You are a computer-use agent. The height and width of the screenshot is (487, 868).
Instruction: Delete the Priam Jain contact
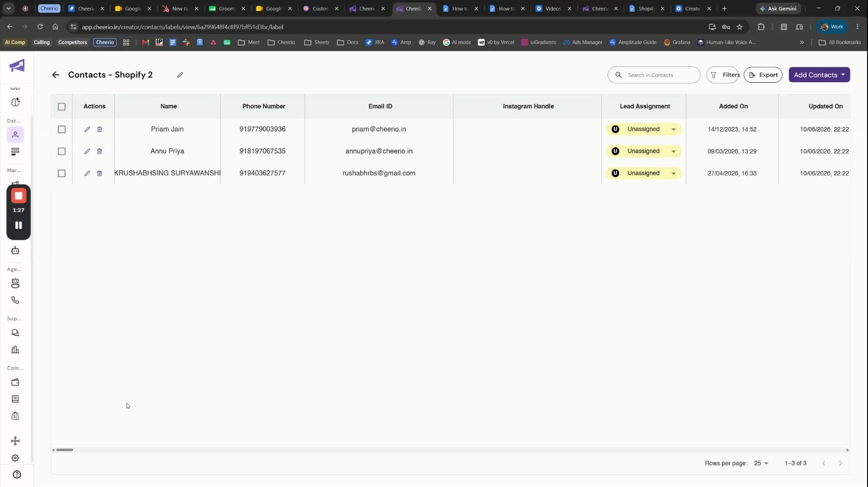99,129
